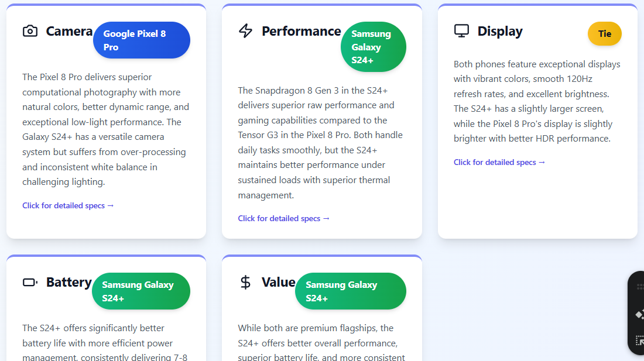Click the camera icon on Camera card
644x361 pixels.
coord(30,31)
